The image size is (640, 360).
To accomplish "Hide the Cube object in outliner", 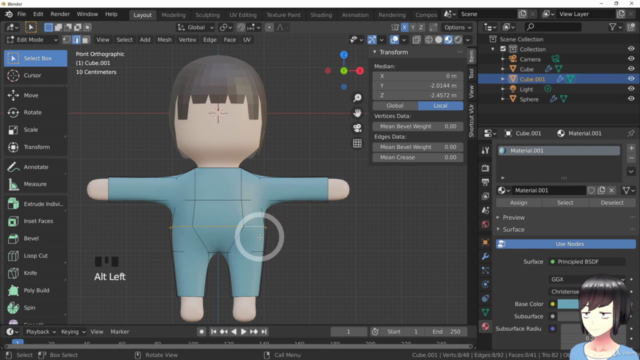I will (631, 69).
